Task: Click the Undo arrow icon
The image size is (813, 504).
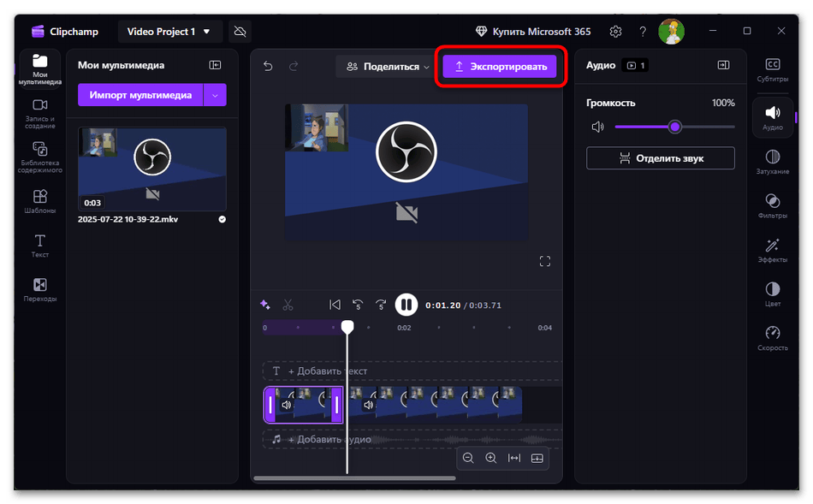Action: [x=268, y=67]
